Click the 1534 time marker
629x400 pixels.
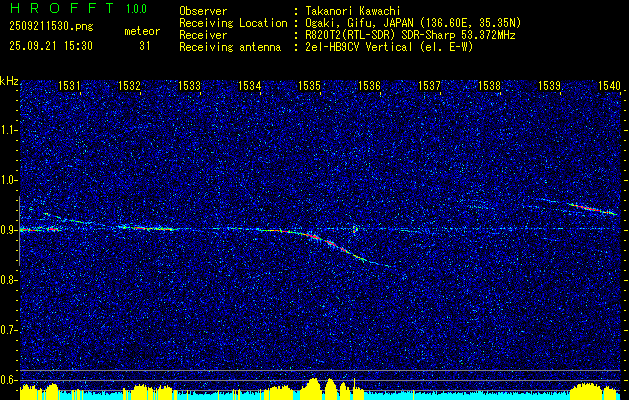point(250,86)
